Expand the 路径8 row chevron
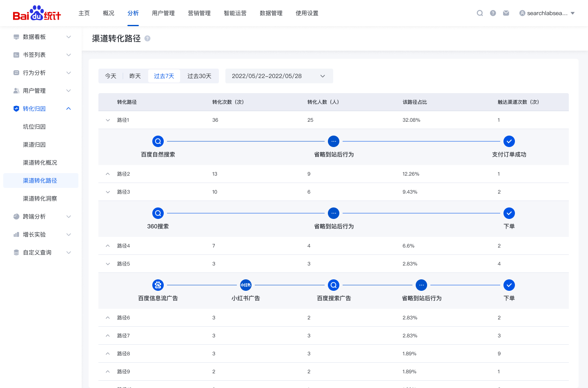Viewport: 588px width, 388px height. click(x=108, y=354)
